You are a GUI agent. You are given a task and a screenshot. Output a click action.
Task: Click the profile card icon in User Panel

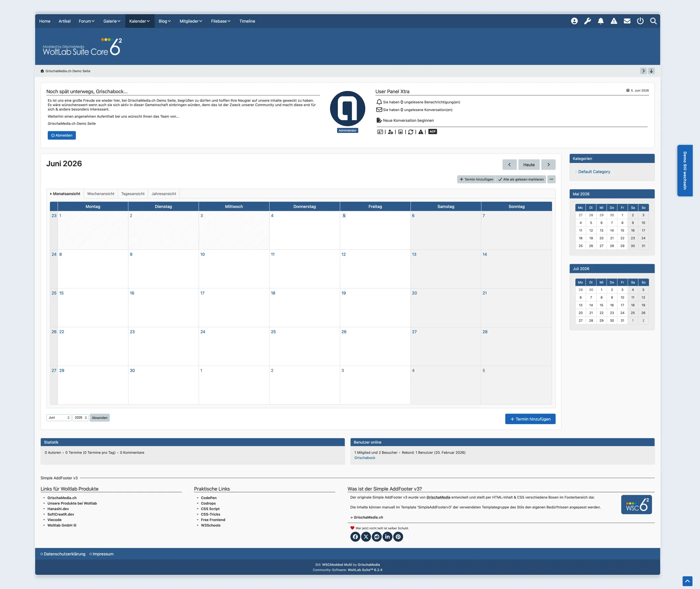click(x=380, y=132)
